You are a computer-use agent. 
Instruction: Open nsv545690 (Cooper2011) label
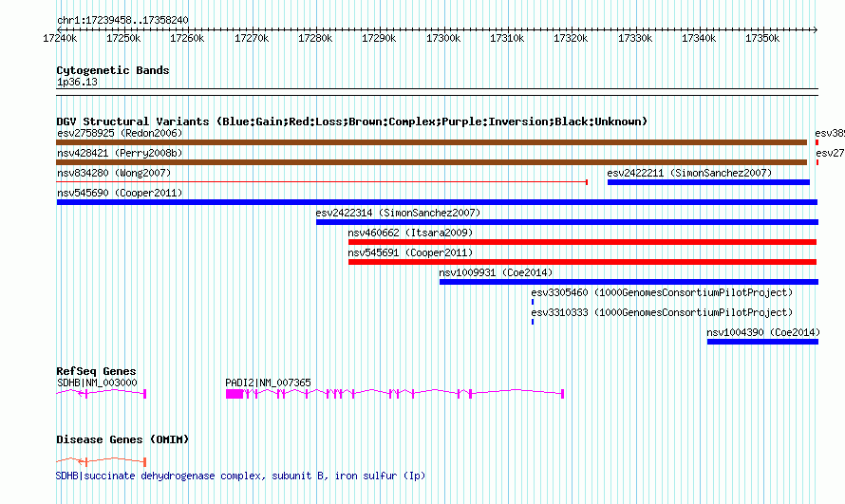120,193
